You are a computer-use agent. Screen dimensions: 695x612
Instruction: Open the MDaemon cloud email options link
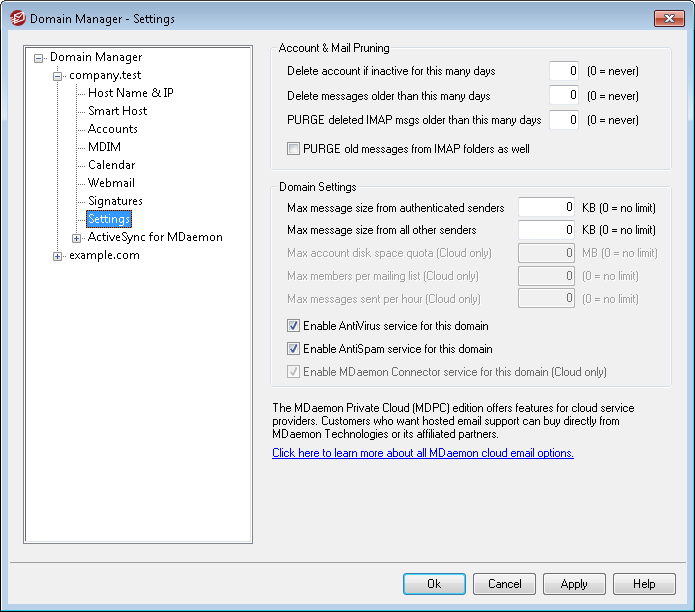[x=423, y=453]
